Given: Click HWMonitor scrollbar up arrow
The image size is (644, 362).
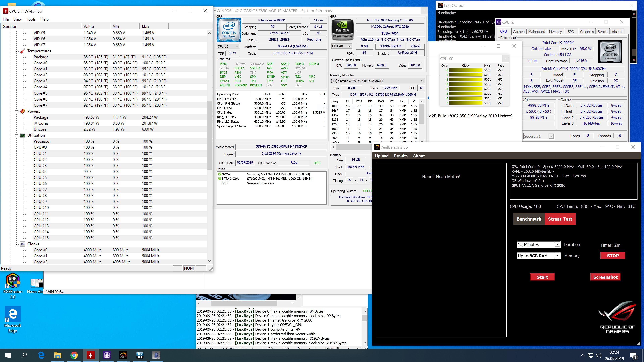Looking at the screenshot, I should coord(209,33).
